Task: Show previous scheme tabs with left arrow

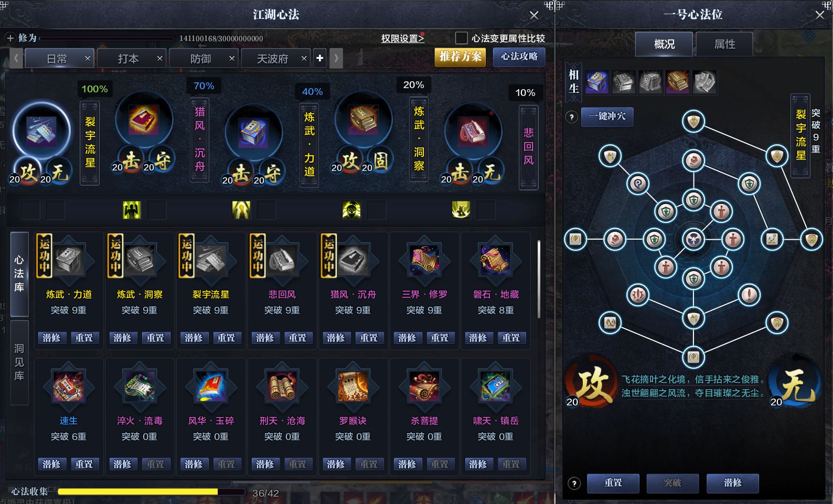Action: coord(16,58)
